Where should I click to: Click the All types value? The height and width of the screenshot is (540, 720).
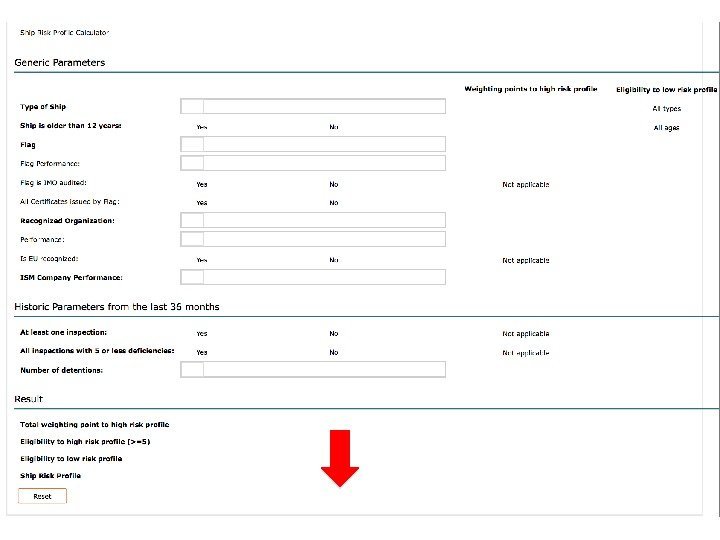667,108
